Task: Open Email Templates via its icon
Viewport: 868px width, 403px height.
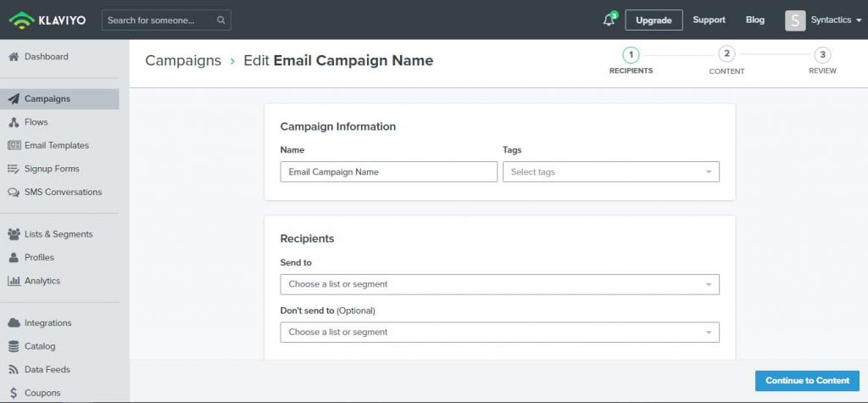Action: 14,145
